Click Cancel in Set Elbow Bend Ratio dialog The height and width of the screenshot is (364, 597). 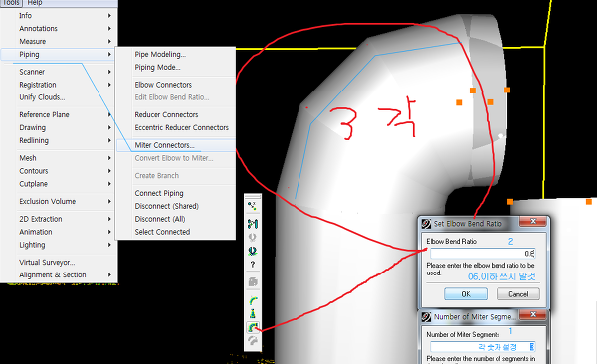point(518,294)
